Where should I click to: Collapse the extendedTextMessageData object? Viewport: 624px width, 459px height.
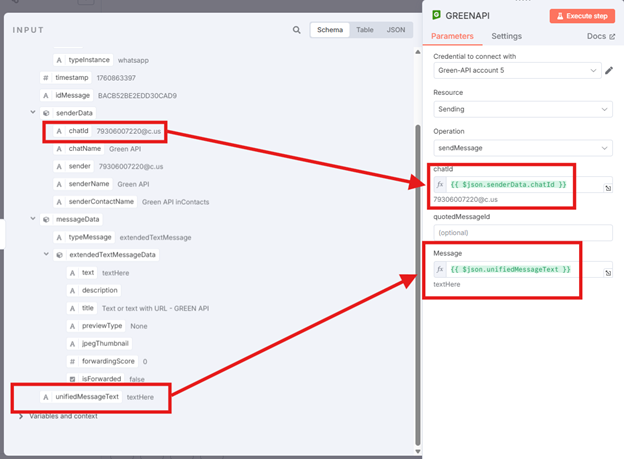[46, 255]
